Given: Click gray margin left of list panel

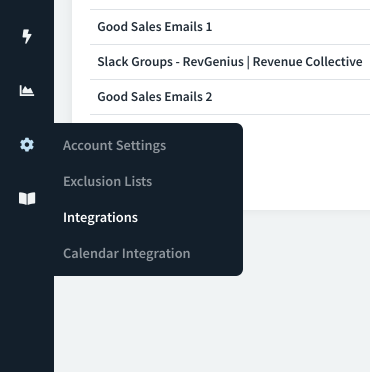Looking at the screenshot, I should tap(63, 60).
